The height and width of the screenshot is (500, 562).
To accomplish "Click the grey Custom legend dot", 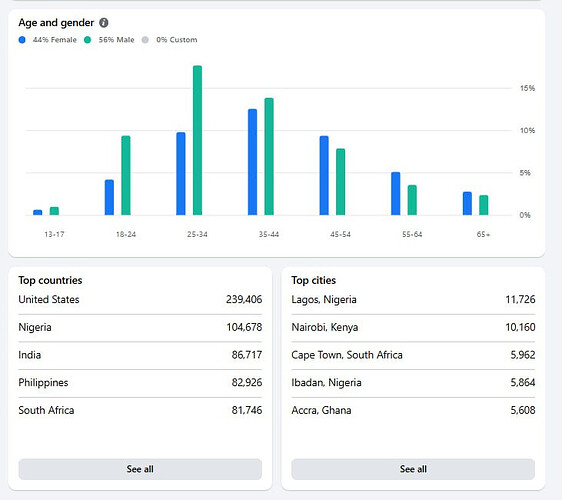I will click(x=145, y=40).
